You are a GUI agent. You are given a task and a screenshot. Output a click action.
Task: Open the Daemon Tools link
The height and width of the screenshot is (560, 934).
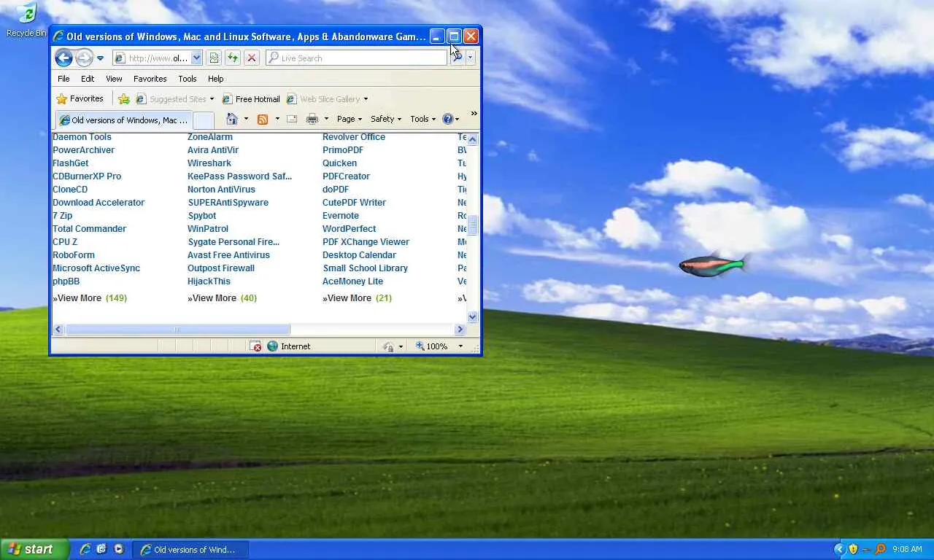click(82, 137)
